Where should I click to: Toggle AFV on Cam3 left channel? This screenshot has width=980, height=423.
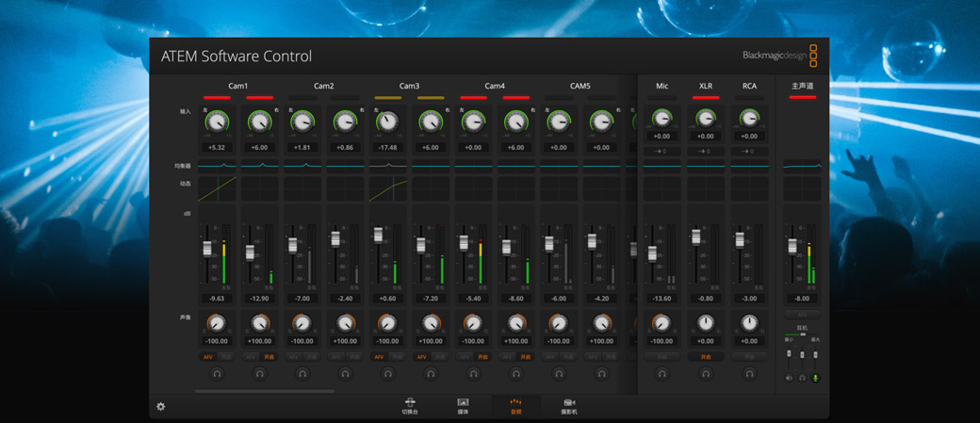[x=379, y=357]
